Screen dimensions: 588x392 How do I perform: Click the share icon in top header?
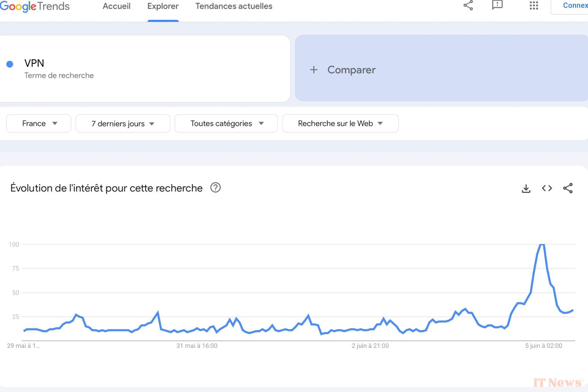(x=468, y=6)
